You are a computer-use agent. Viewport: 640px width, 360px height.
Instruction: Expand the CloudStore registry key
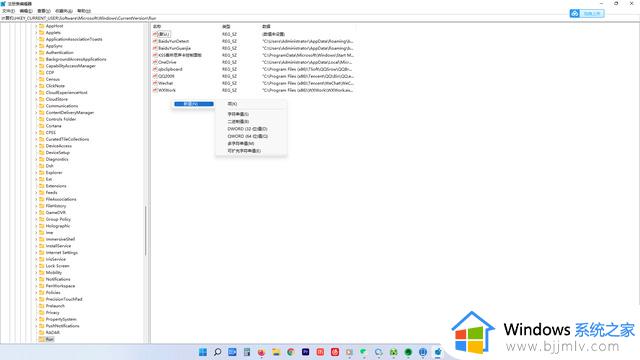pos(36,99)
